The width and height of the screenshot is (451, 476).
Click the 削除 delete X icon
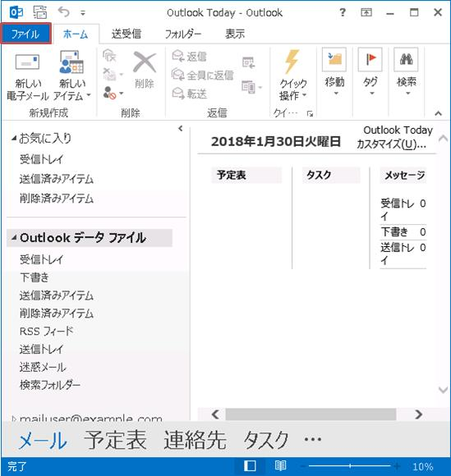(145, 70)
